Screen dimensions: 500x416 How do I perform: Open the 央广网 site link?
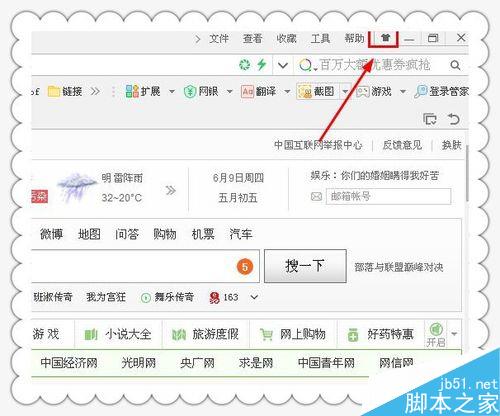click(197, 363)
